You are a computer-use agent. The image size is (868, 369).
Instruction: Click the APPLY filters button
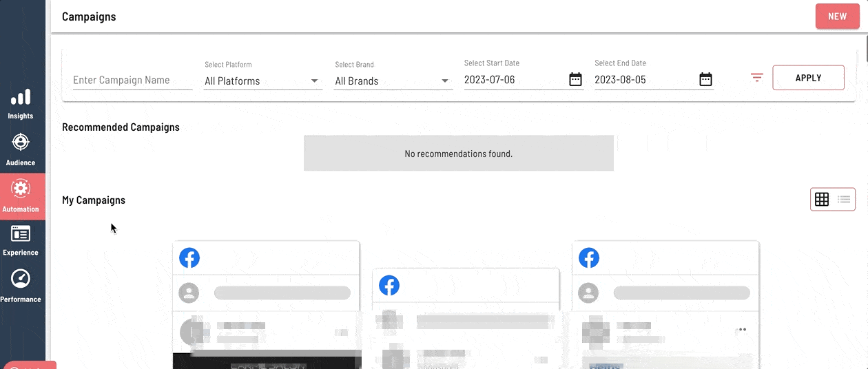808,78
